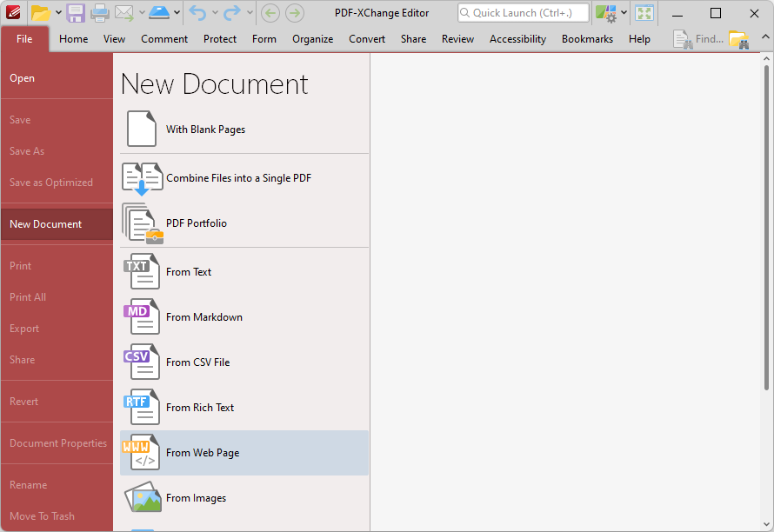Select Share in the File sidebar
This screenshot has height=532, width=774.
tap(57, 360)
